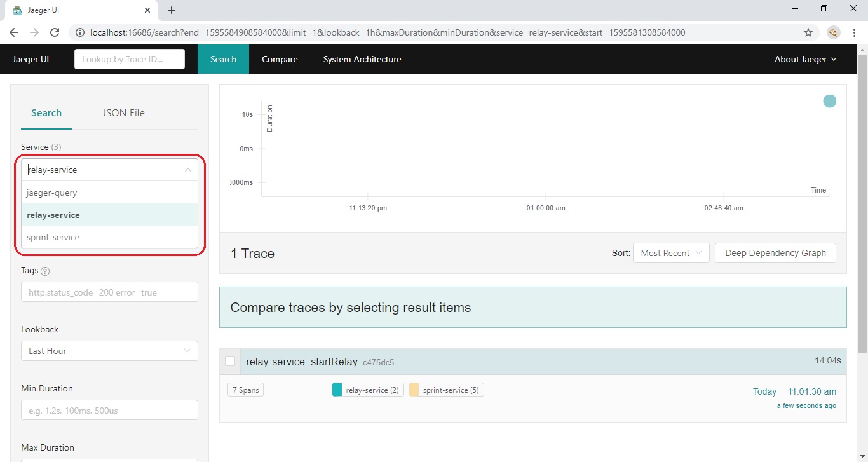
Task: Click the Deep Dependency Graph button
Action: pos(775,253)
